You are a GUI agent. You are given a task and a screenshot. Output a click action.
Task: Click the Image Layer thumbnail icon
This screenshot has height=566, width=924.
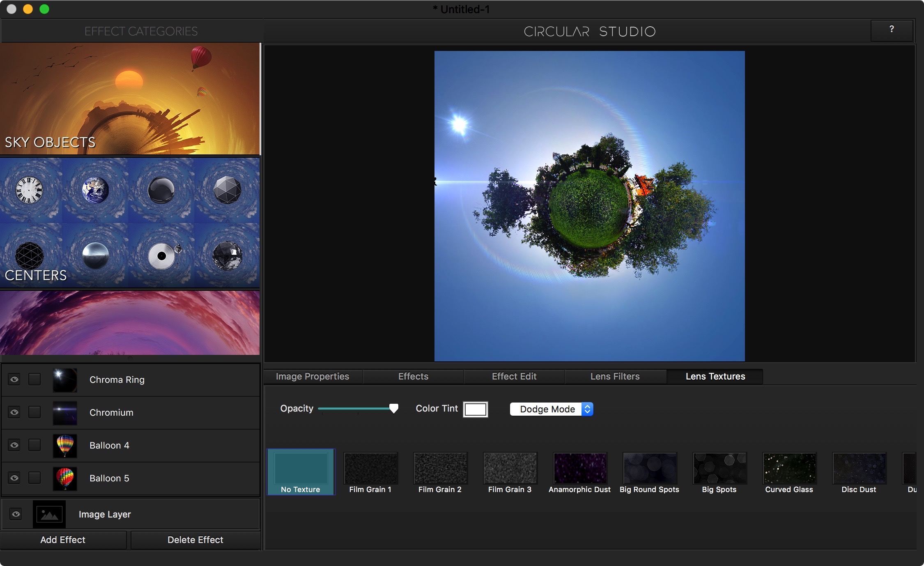[x=49, y=514]
